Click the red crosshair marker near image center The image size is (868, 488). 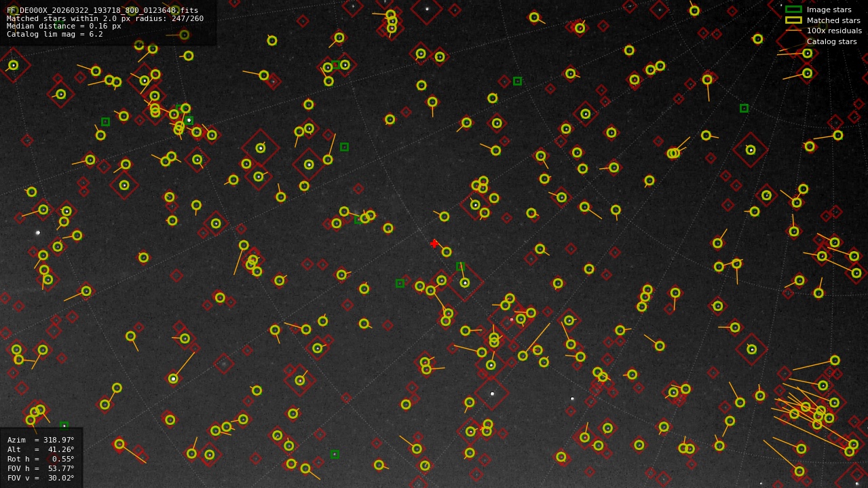[434, 243]
